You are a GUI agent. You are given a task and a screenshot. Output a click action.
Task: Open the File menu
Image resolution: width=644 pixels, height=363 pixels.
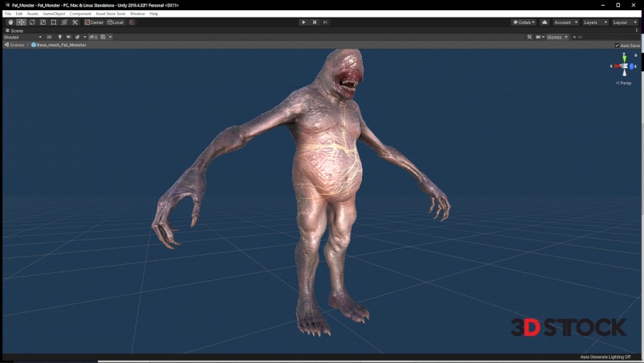8,14
